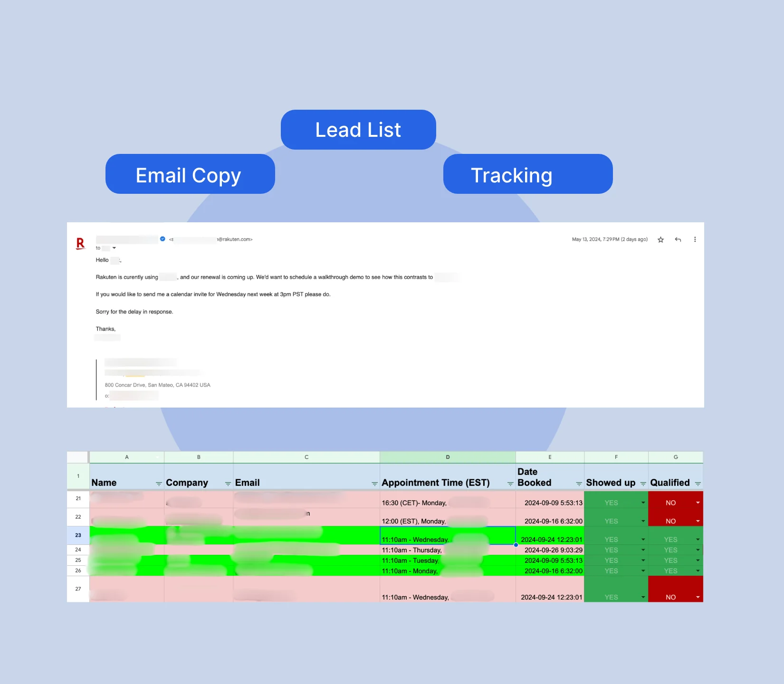Click the 'Name' header cell
Viewport: 784px width, 684px height.
(x=127, y=476)
